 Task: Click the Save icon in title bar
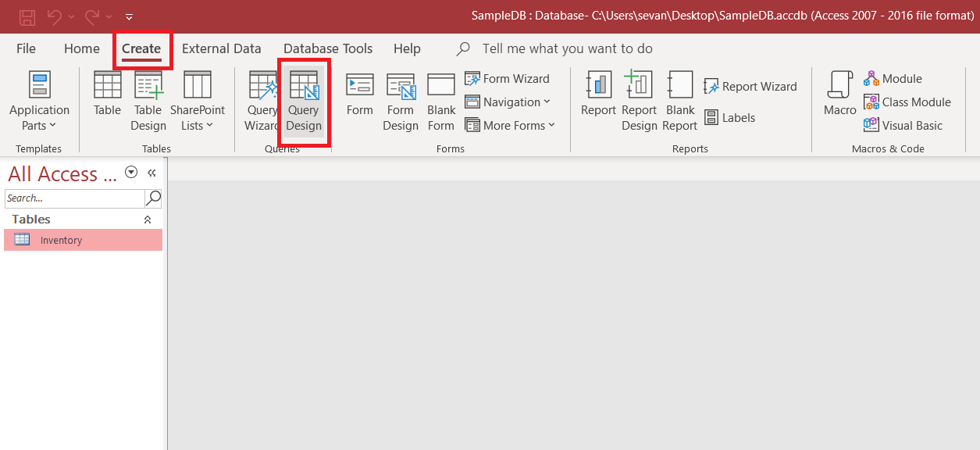tap(27, 16)
